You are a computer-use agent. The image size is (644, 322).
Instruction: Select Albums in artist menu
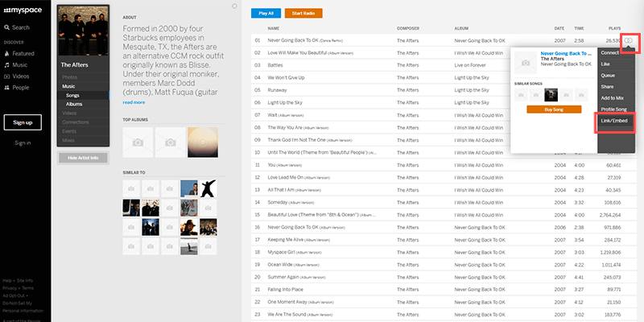(74, 105)
